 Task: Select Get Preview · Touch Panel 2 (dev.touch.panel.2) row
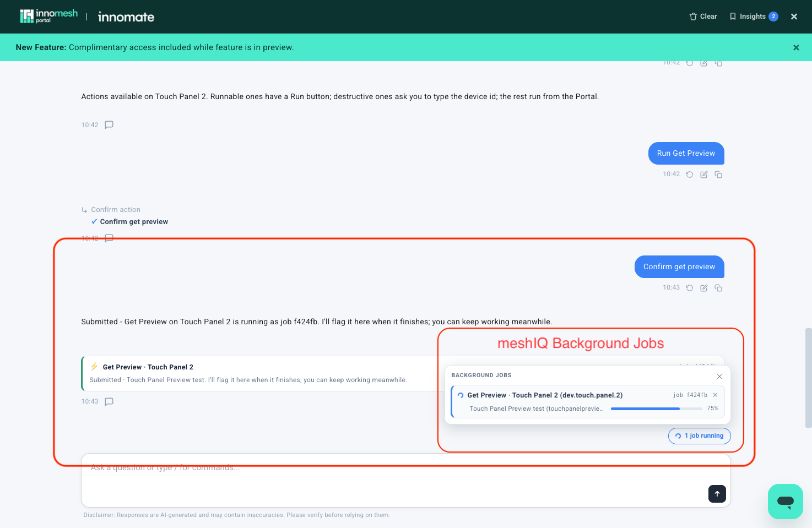[588, 401]
